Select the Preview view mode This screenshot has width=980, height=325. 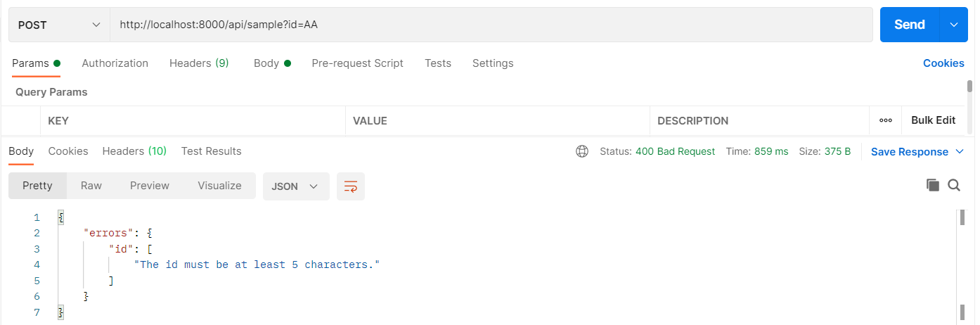150,186
